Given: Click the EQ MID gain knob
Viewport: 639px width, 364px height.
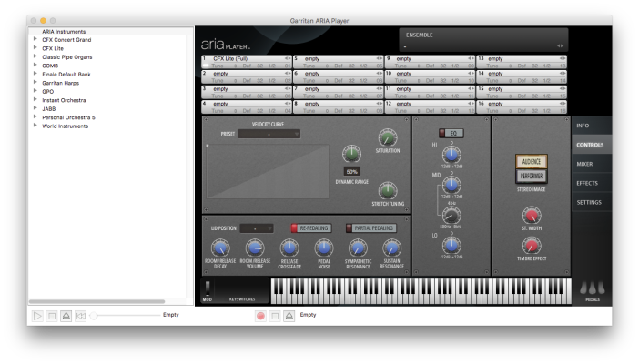Looking at the screenshot, I should [x=451, y=185].
